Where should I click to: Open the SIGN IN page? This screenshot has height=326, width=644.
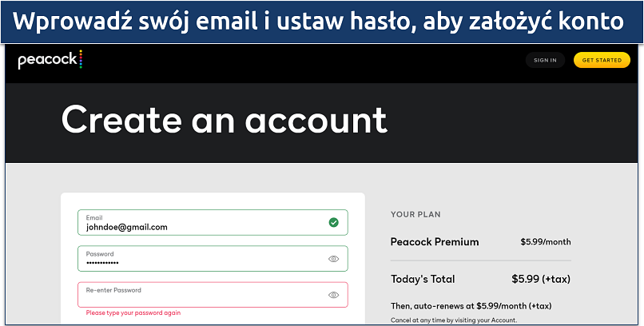pyautogui.click(x=545, y=60)
